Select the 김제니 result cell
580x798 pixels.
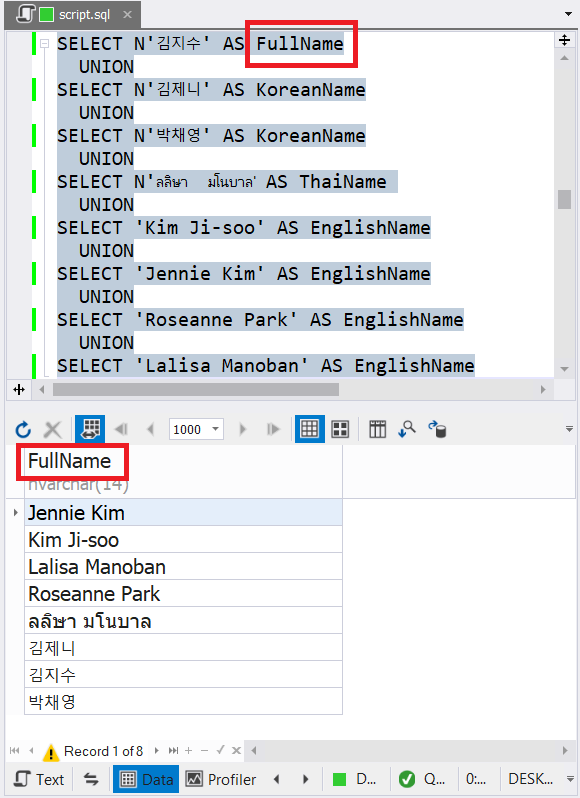(x=183, y=647)
